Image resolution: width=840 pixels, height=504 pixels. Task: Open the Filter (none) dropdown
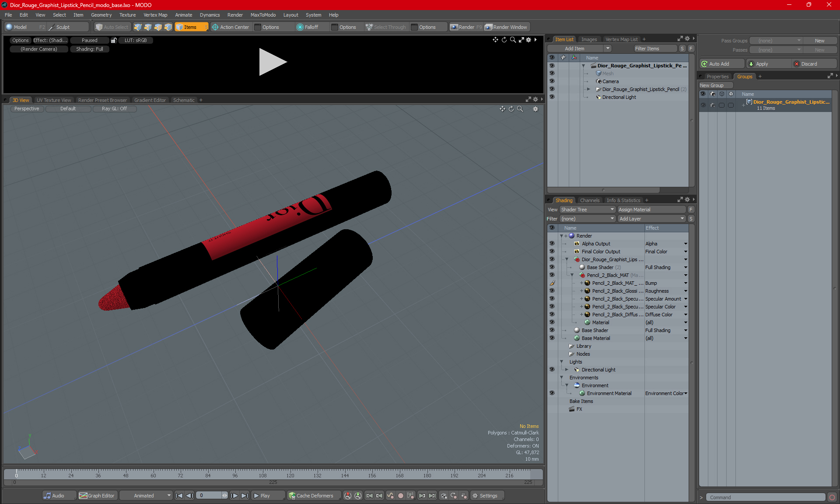(588, 219)
